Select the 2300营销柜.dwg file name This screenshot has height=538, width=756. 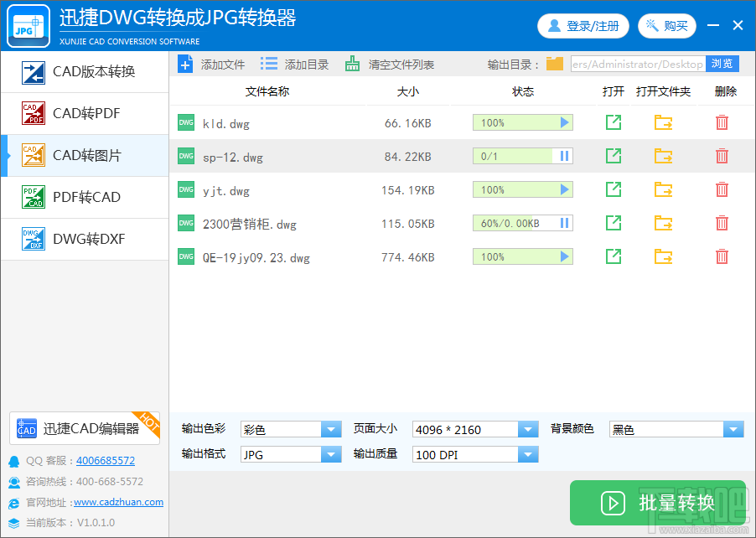click(250, 225)
